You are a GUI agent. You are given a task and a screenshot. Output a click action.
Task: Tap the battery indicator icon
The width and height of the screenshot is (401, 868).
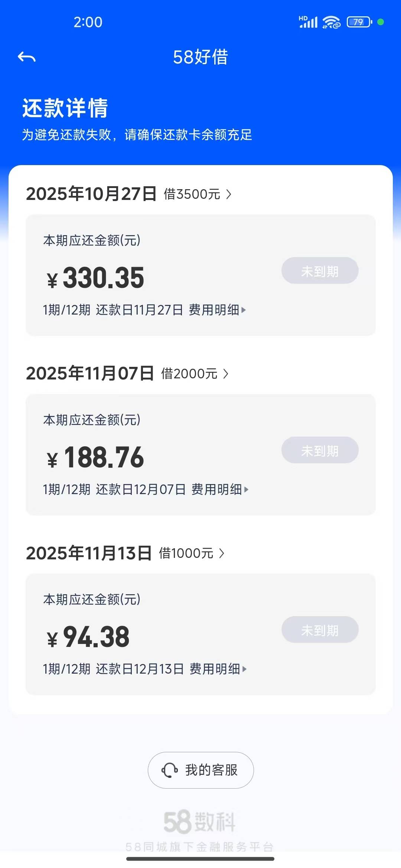pyautogui.click(x=359, y=22)
